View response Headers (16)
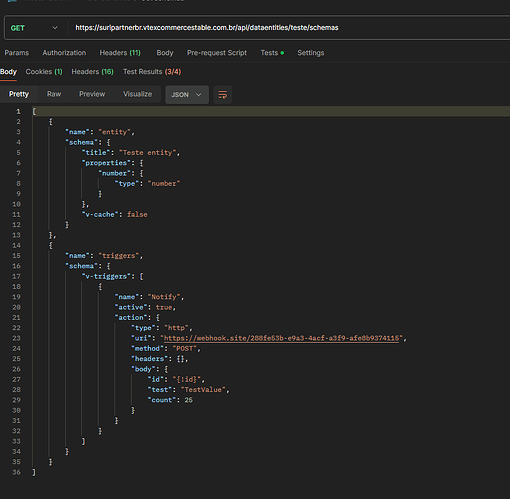510x499 pixels. tap(92, 72)
